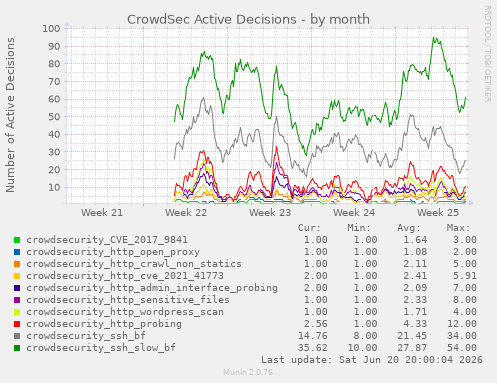Click the green ssh_slow_bf peak in Week 25
The image size is (497, 383).
pyautogui.click(x=434, y=38)
